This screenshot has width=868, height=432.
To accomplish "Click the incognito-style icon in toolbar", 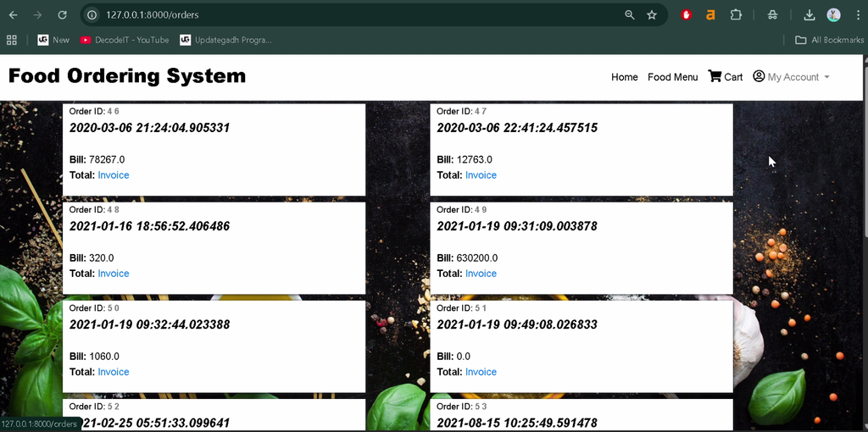I will pyautogui.click(x=772, y=15).
